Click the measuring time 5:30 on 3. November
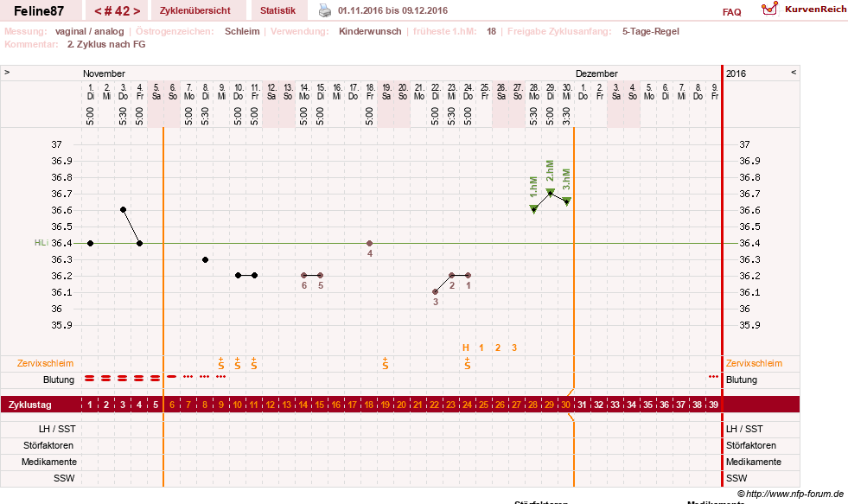This screenshot has width=848, height=504. pos(124,116)
